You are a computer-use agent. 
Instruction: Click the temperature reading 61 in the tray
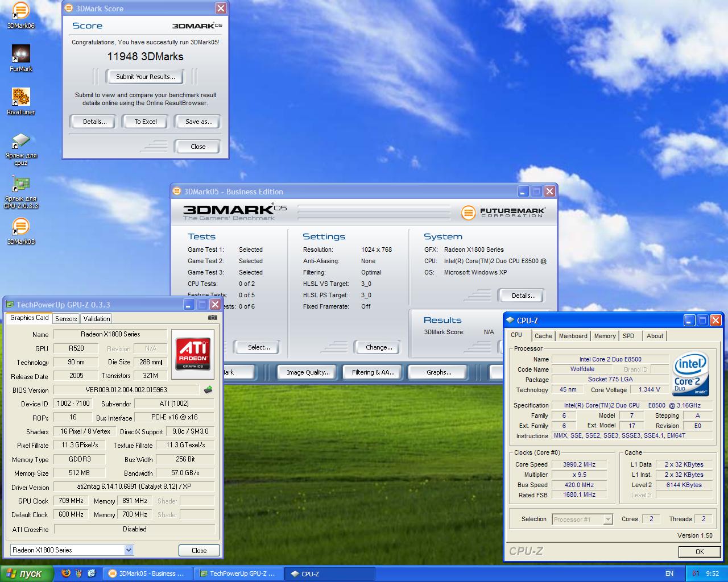pyautogui.click(x=695, y=573)
